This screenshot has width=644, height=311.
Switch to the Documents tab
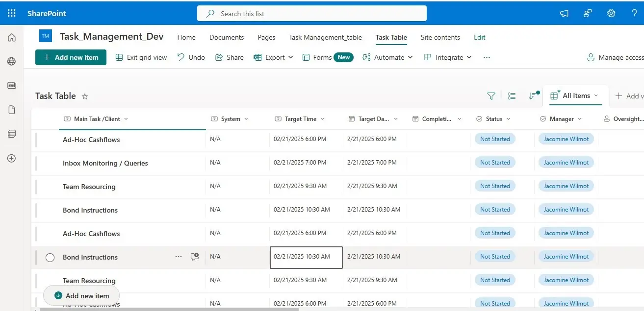(x=226, y=37)
